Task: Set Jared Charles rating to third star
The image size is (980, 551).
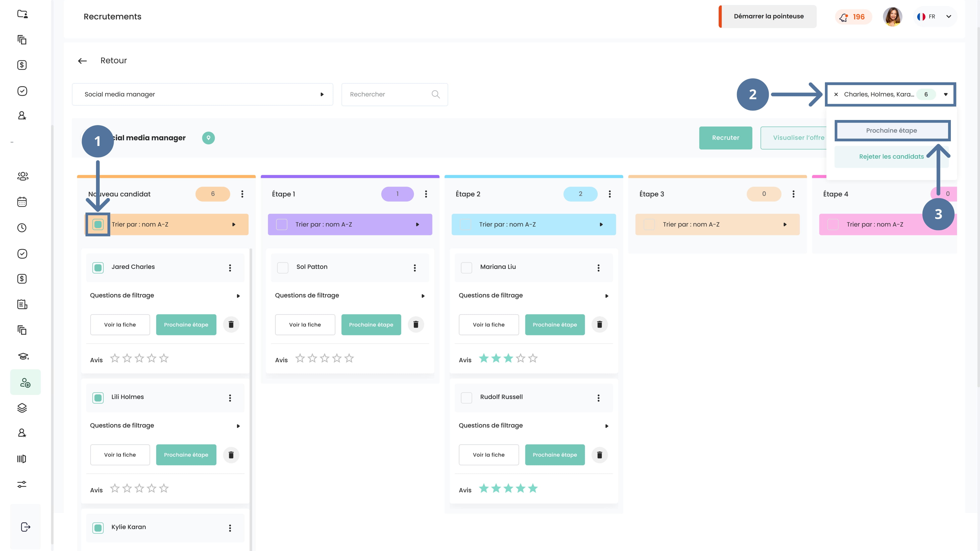Action: (x=139, y=358)
